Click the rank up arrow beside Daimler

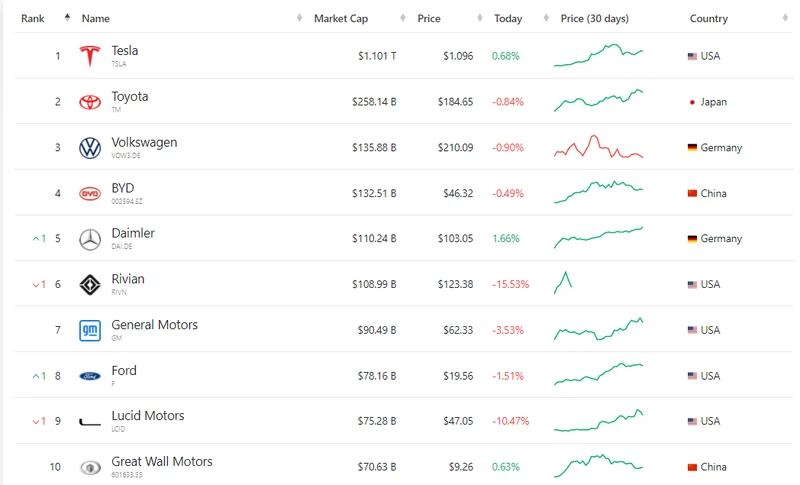pos(36,239)
